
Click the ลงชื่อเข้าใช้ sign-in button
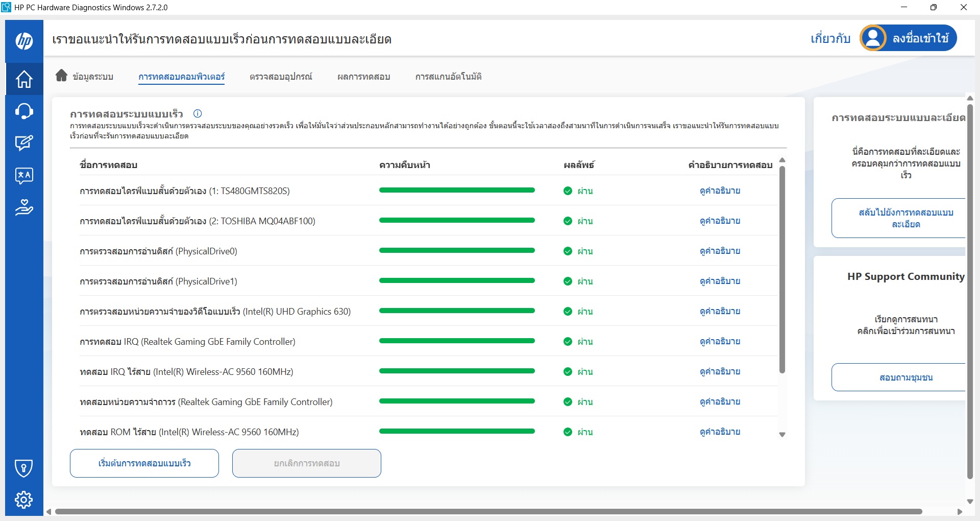point(909,38)
